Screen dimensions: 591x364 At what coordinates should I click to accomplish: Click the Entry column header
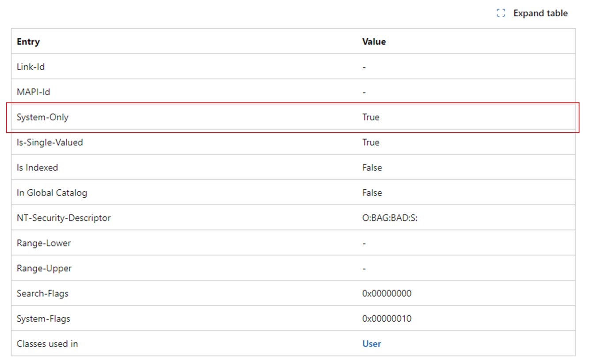click(x=28, y=41)
